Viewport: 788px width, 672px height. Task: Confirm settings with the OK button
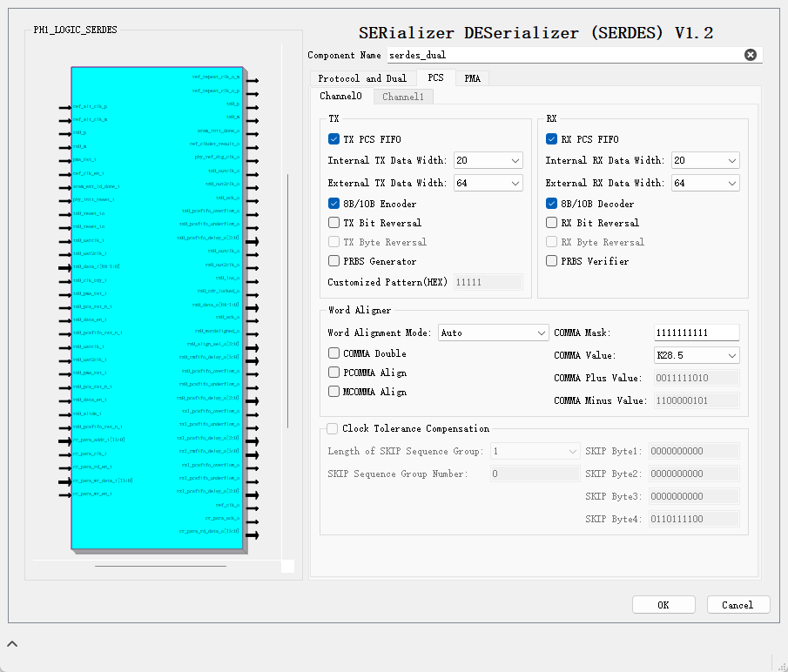[x=663, y=605]
